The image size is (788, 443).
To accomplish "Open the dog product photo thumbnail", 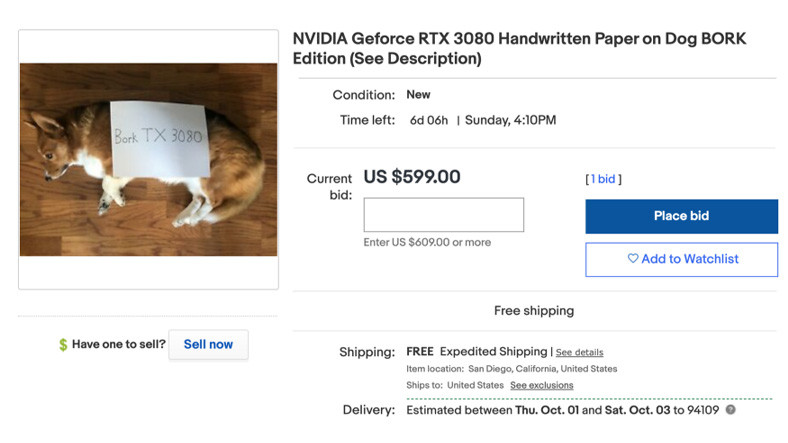I will point(148,160).
